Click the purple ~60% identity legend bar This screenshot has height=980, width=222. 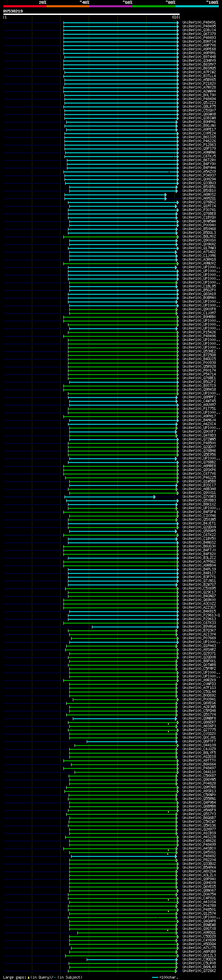coord(111,6)
